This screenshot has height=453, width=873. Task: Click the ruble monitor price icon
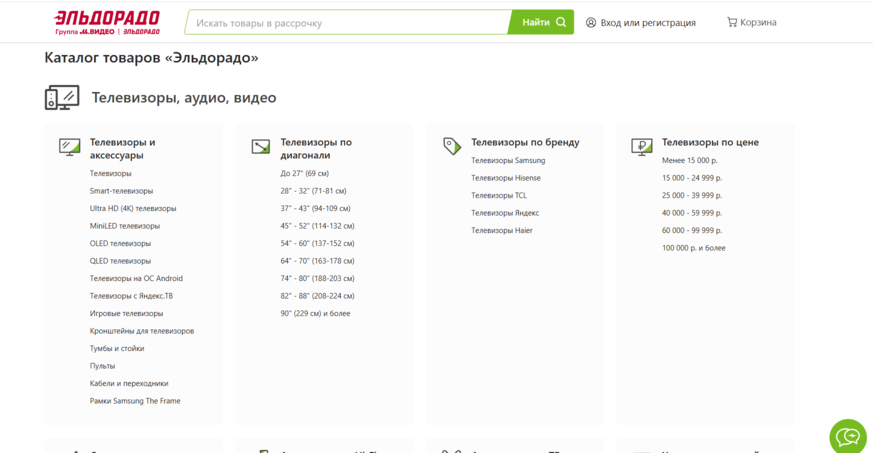pyautogui.click(x=642, y=147)
